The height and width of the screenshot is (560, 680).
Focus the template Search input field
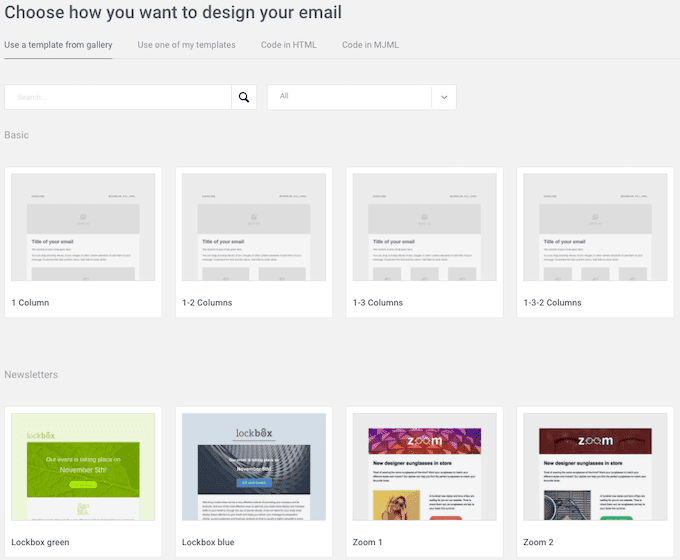click(x=118, y=97)
